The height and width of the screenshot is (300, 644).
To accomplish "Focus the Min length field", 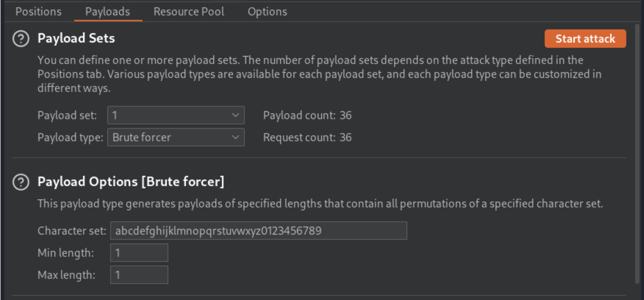I will [x=139, y=253].
